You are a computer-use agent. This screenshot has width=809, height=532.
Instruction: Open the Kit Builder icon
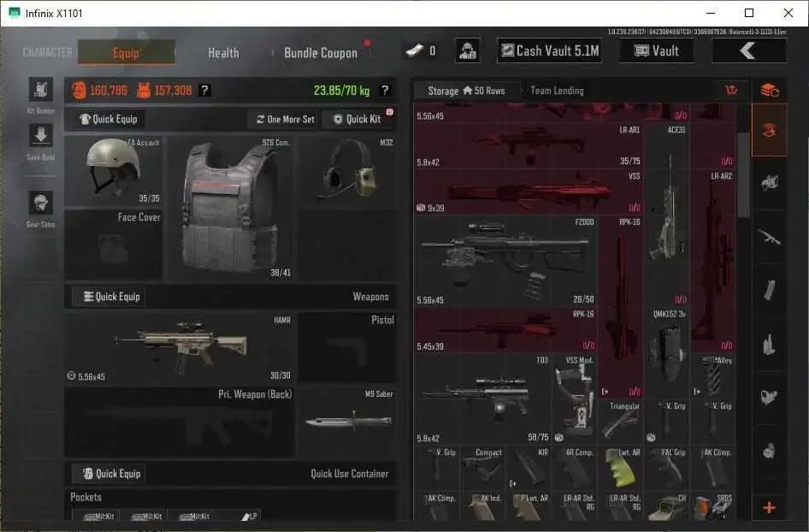click(41, 90)
